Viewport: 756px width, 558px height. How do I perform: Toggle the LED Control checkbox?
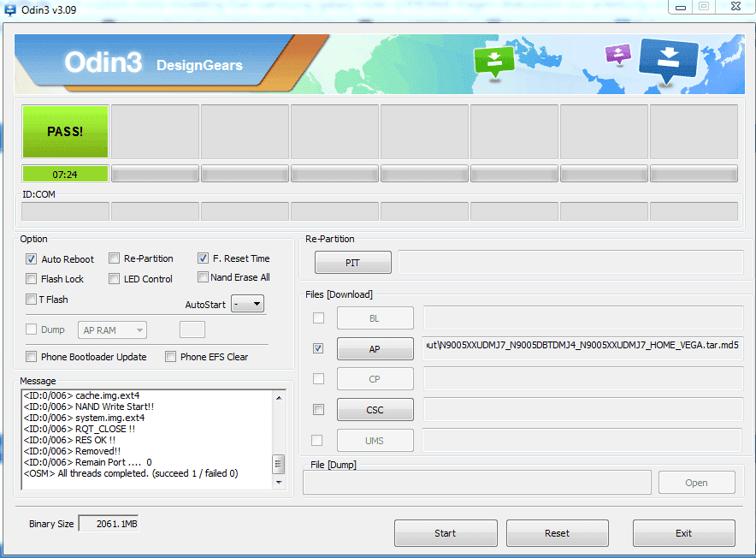click(x=115, y=279)
